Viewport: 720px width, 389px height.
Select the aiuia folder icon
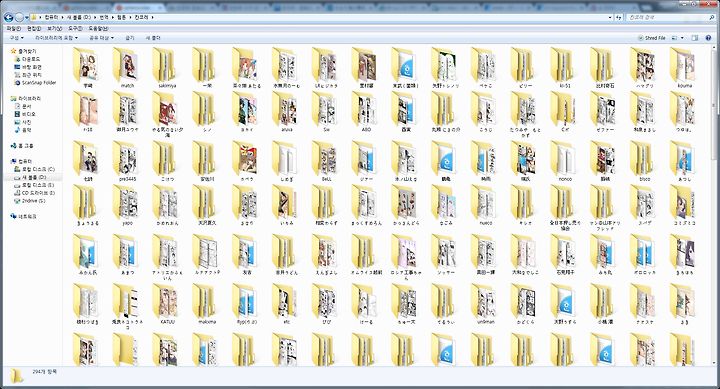[286, 108]
